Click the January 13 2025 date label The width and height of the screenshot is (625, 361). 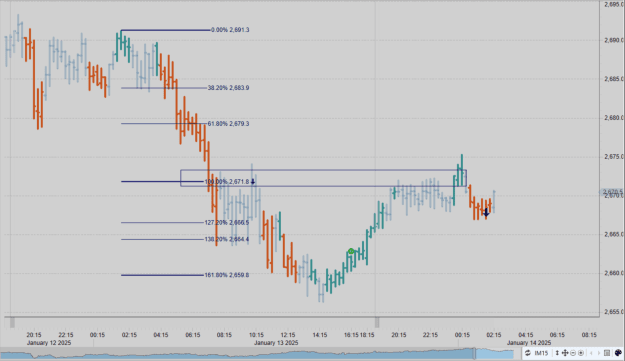276,343
